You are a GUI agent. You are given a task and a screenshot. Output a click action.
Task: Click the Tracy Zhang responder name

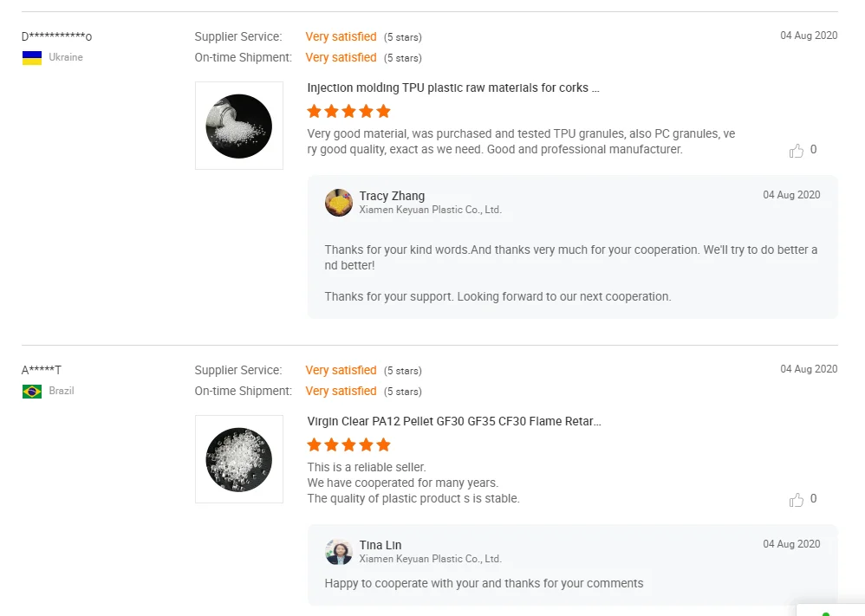[x=392, y=196]
